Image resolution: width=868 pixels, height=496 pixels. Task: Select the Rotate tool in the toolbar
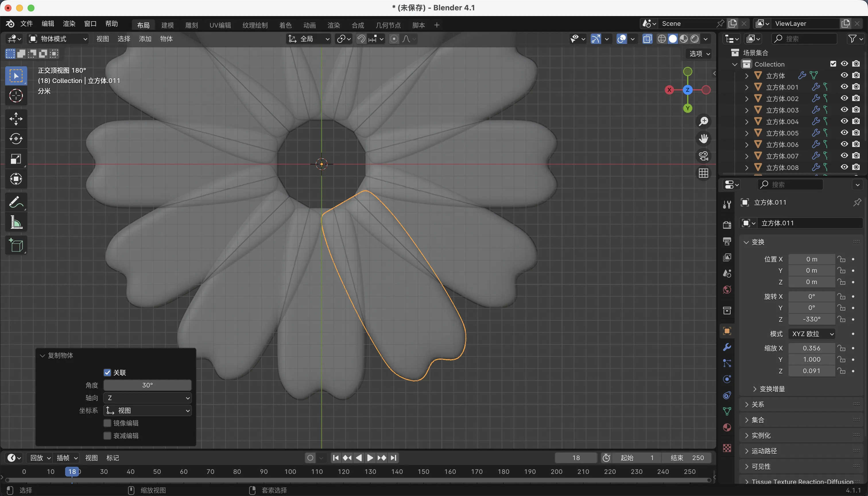[x=16, y=139]
